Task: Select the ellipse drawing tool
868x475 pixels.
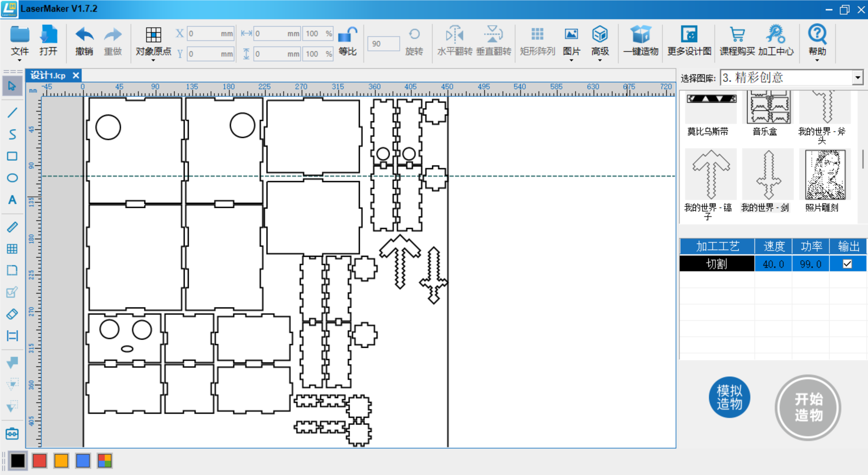Action: pyautogui.click(x=12, y=178)
